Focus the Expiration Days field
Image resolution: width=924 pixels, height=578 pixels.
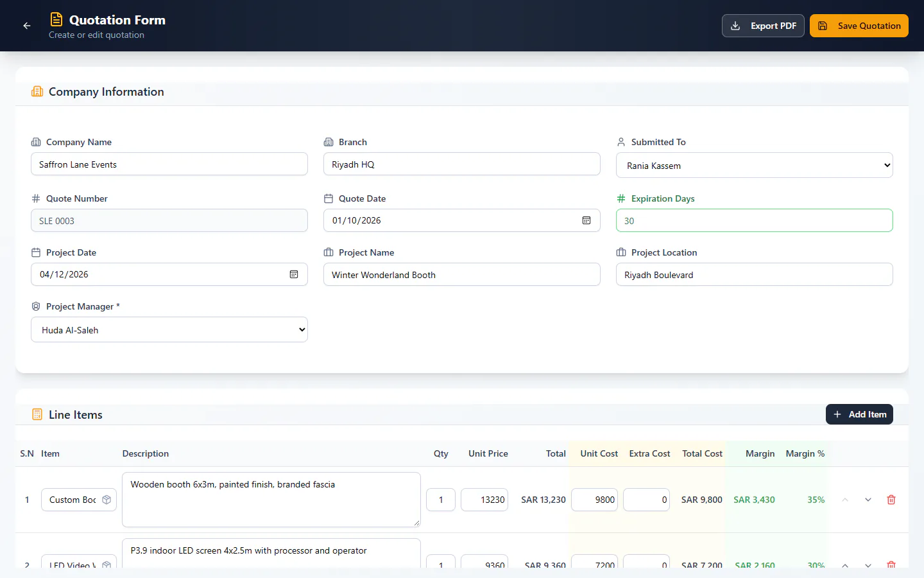tap(755, 220)
